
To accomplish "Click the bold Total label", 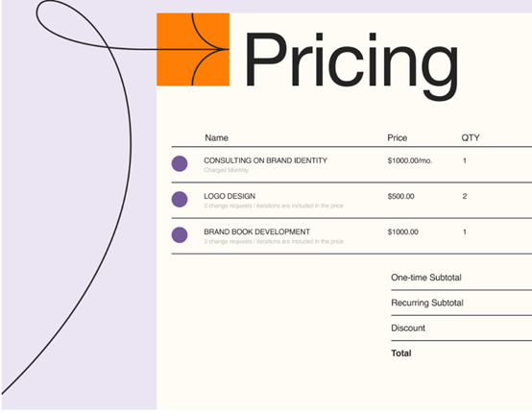I will [401, 353].
